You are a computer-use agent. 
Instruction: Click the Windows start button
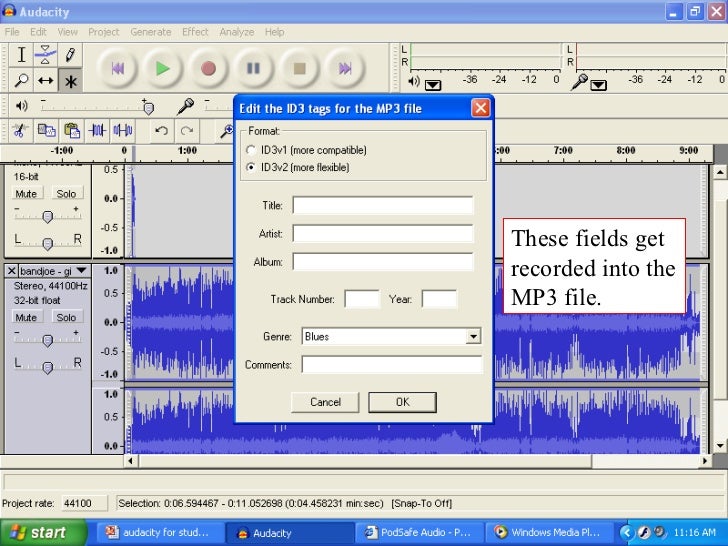pos(43,532)
